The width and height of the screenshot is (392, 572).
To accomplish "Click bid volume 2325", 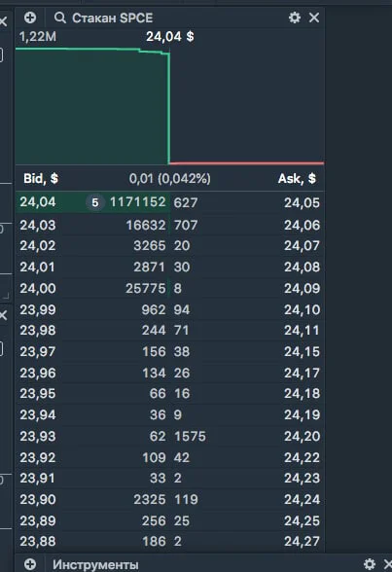I will [150, 500].
